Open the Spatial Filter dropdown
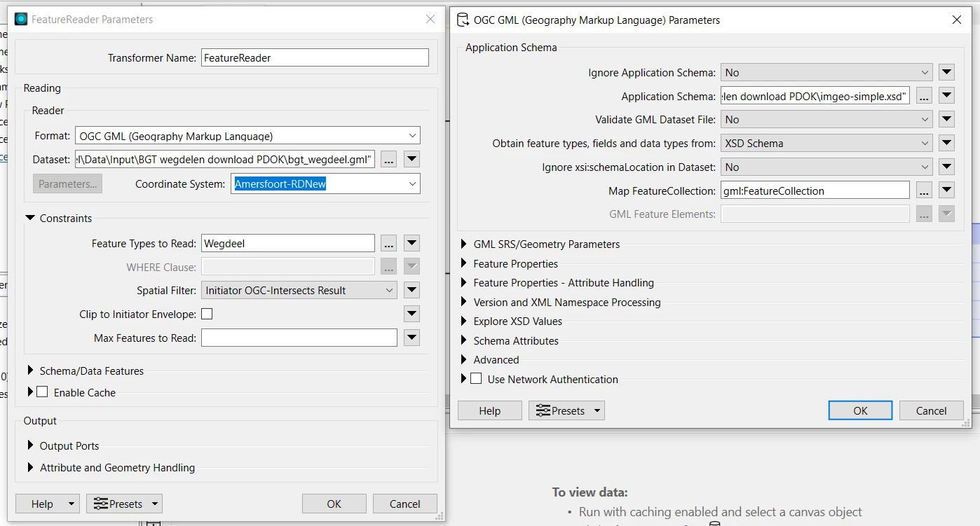 coord(299,291)
